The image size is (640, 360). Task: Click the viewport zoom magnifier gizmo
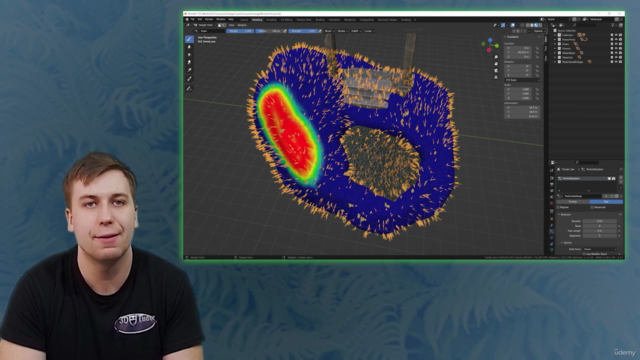tap(496, 57)
